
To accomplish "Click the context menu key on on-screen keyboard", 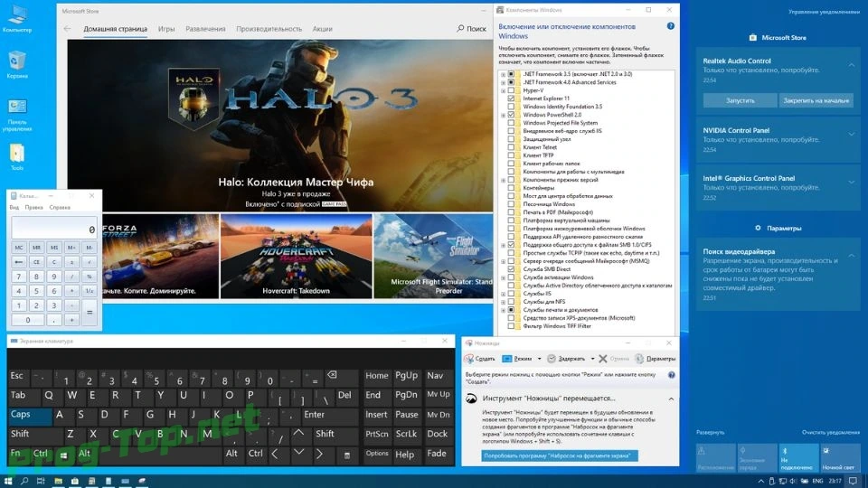I will (347, 455).
